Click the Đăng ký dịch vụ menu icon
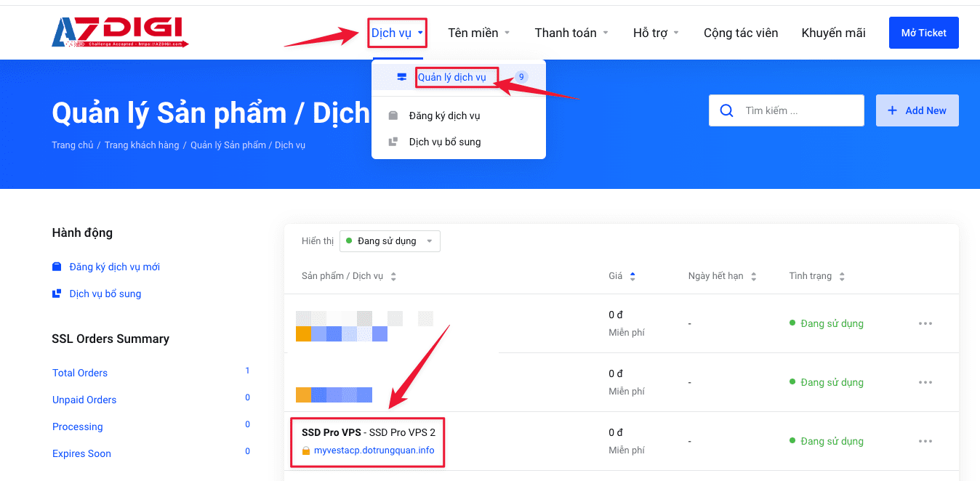Image resolution: width=980 pixels, height=481 pixels. point(393,116)
